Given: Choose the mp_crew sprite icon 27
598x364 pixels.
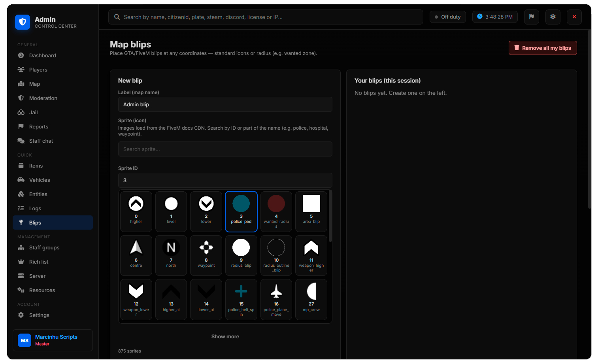Looking at the screenshot, I should pos(311,300).
